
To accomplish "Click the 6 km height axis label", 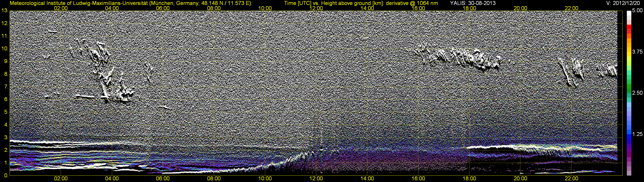I will click(6, 100).
